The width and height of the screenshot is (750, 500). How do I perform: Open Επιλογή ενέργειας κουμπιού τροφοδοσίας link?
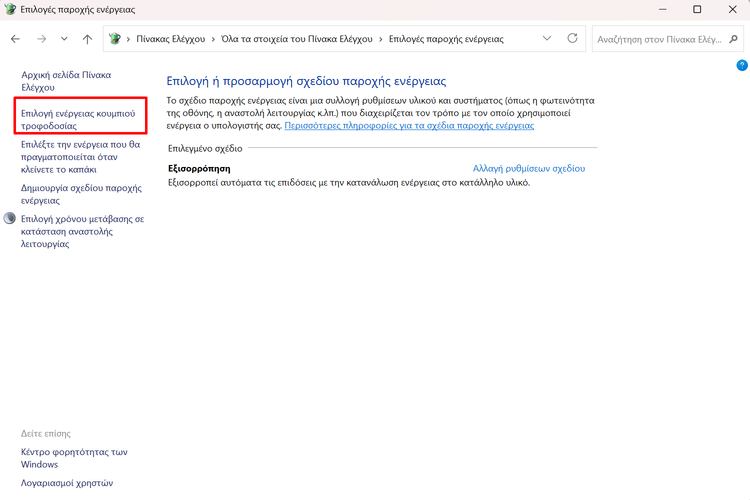click(x=78, y=120)
